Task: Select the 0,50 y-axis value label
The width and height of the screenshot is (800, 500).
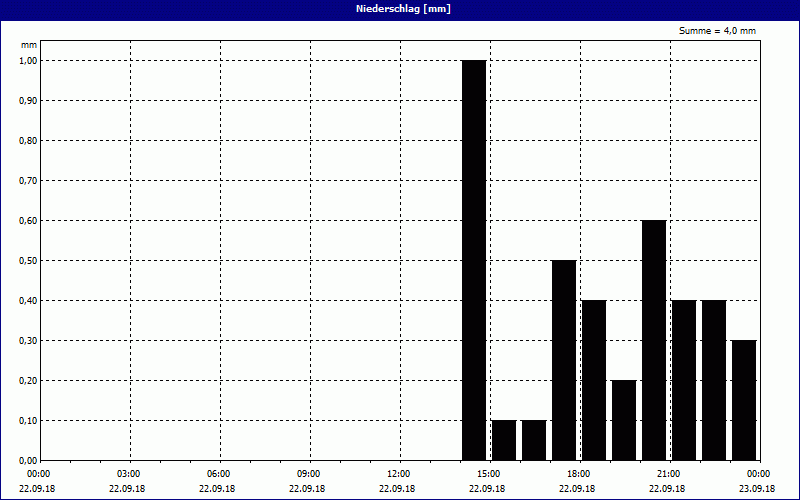Action: 28,261
